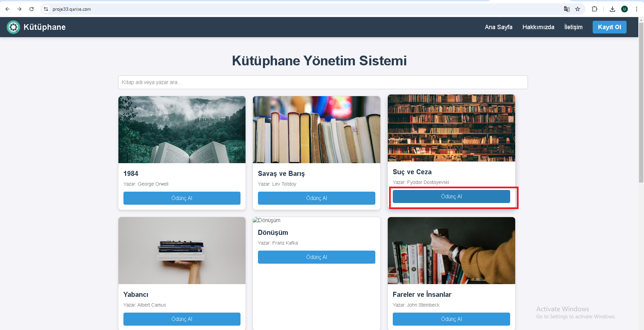Click the Suç ve Ceza title
The height and width of the screenshot is (330, 644).
412,172
